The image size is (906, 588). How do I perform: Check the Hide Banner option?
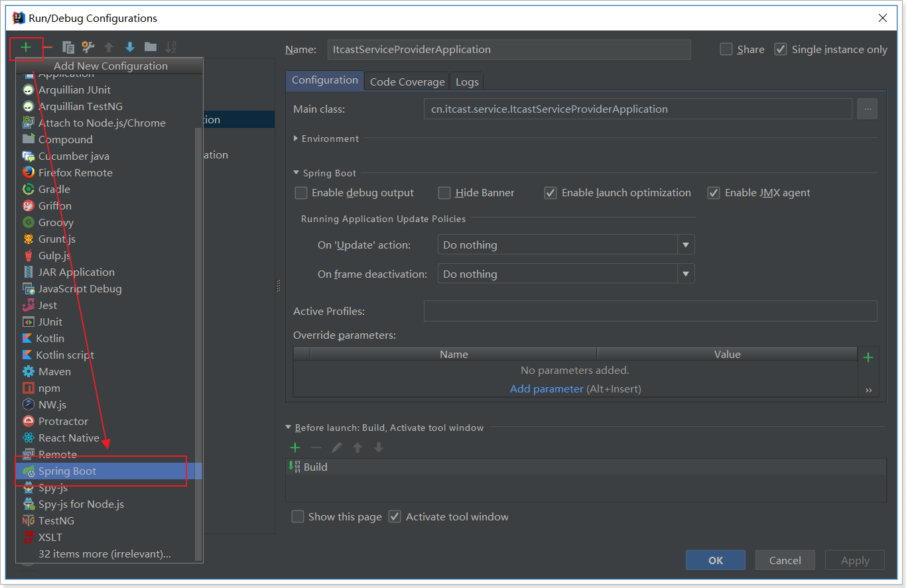(444, 193)
